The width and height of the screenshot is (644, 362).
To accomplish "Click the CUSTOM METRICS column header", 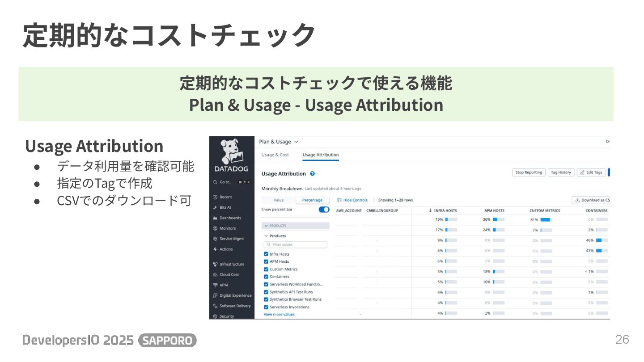I will (x=545, y=210).
